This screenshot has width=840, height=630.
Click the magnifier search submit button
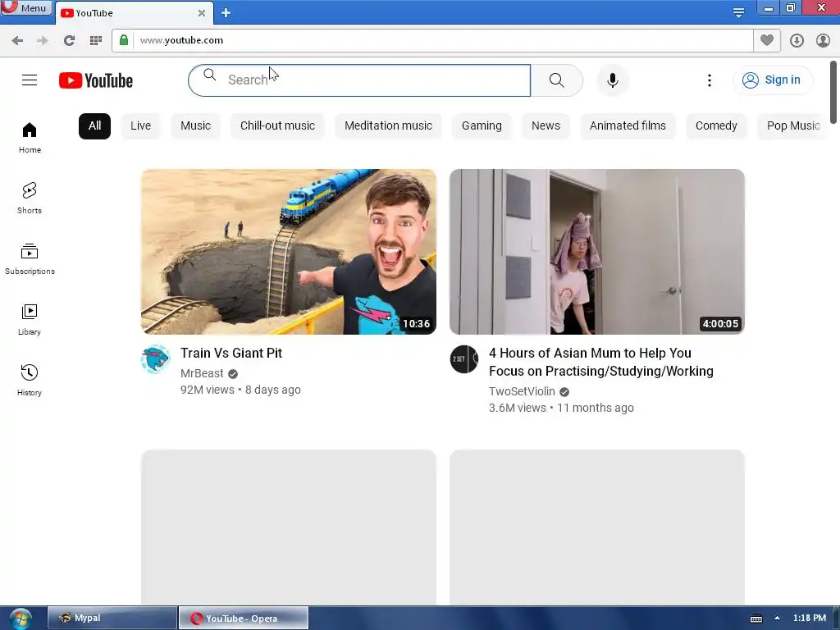tap(557, 80)
